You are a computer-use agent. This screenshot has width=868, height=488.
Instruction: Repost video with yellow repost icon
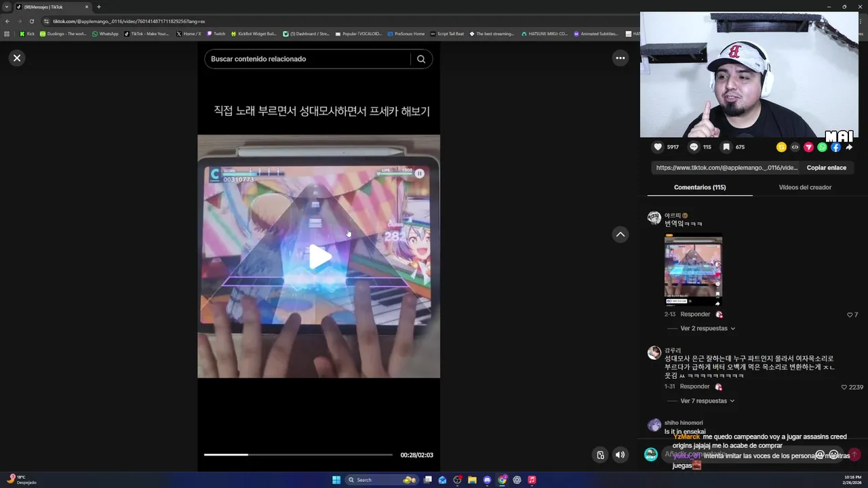pyautogui.click(x=781, y=147)
